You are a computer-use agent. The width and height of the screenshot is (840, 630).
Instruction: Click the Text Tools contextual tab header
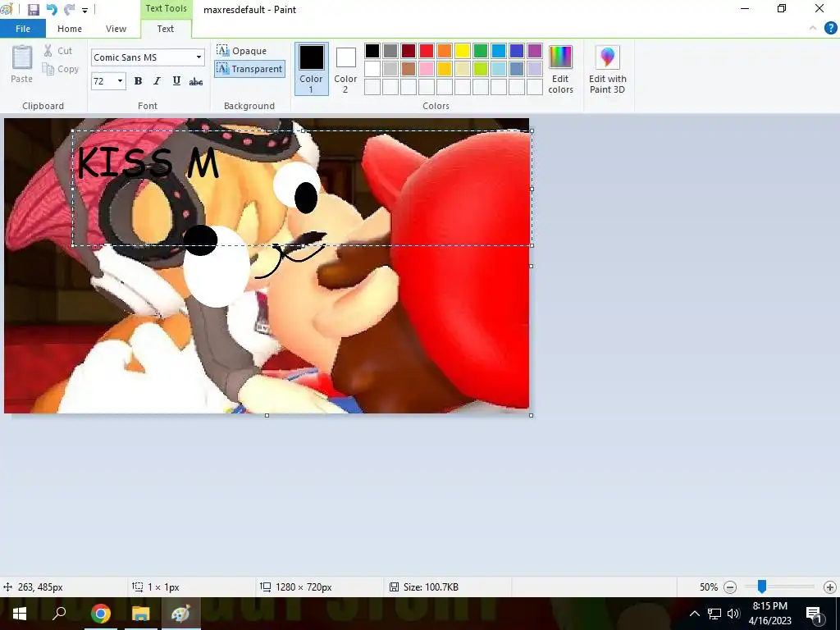166,8
